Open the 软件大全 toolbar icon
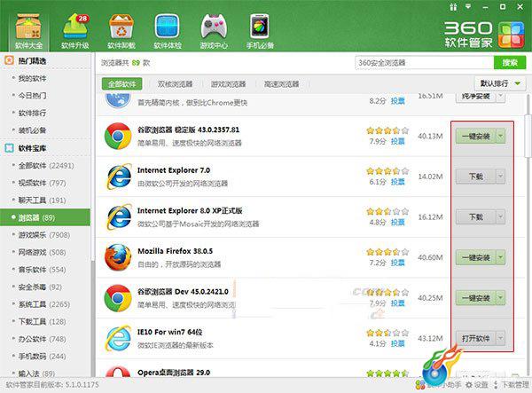Viewport: 532px width, 393px height. pyautogui.click(x=28, y=32)
